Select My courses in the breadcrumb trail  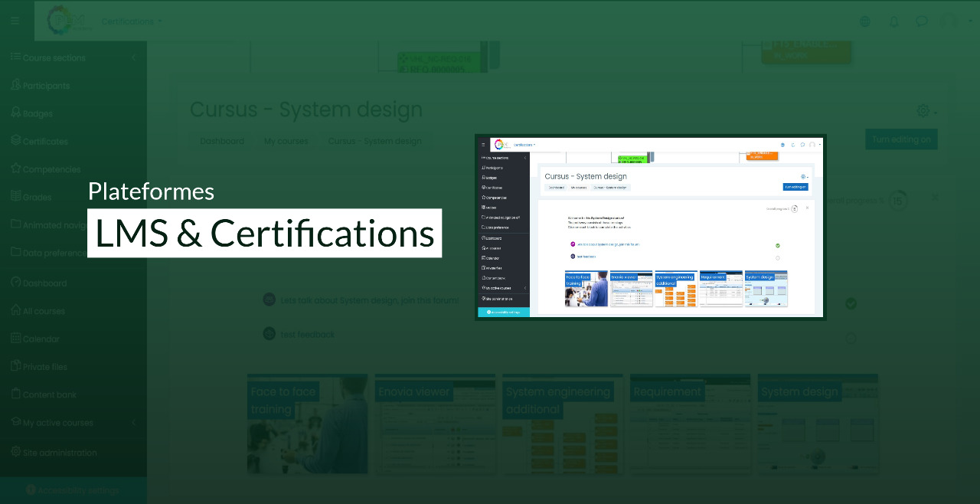[x=286, y=141]
